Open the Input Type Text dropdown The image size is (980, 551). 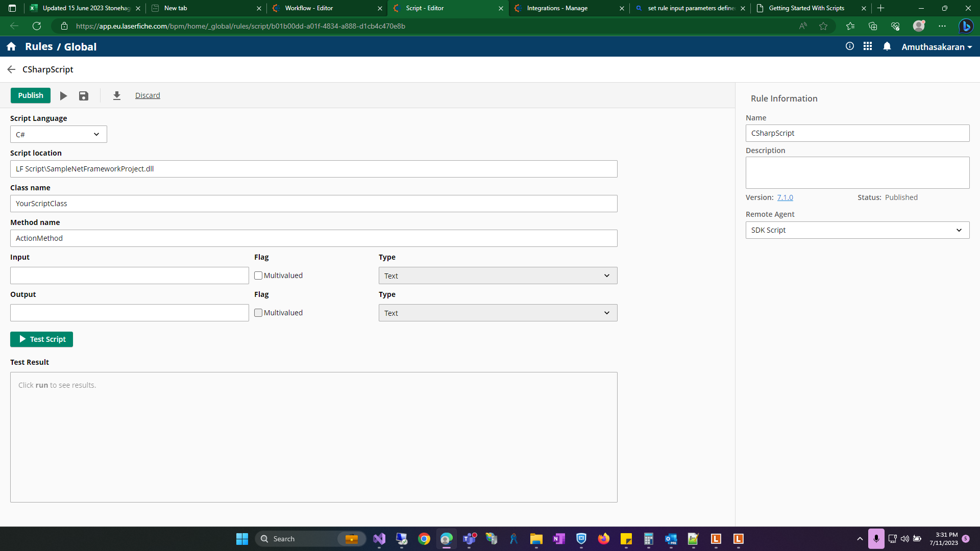[x=498, y=276]
